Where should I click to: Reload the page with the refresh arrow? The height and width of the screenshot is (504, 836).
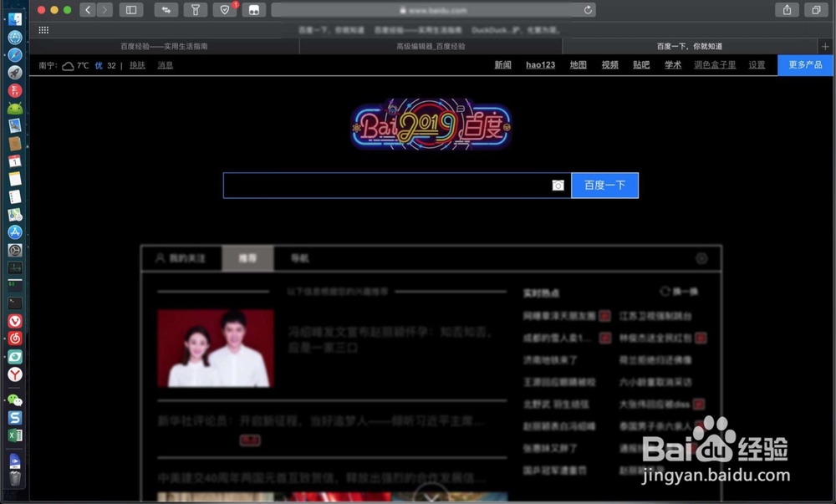pyautogui.click(x=588, y=9)
